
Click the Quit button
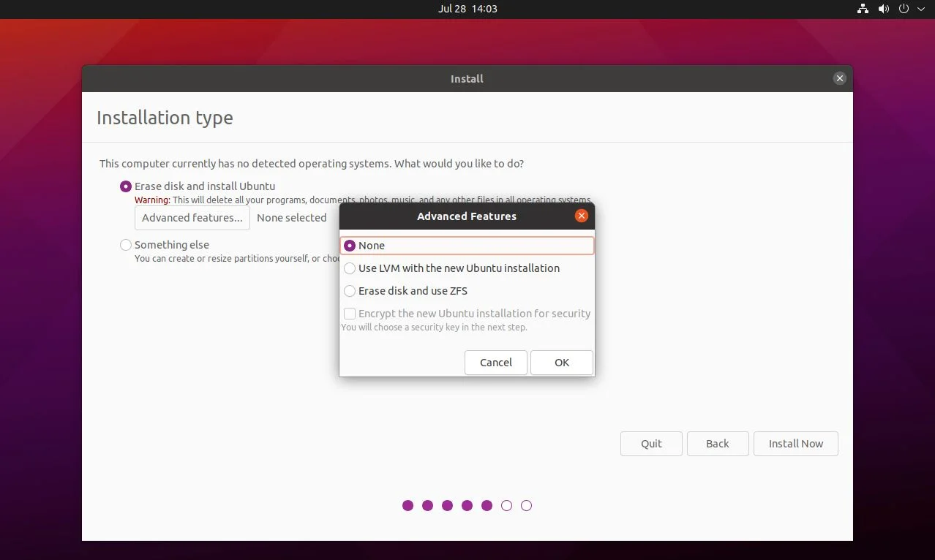pyautogui.click(x=651, y=444)
